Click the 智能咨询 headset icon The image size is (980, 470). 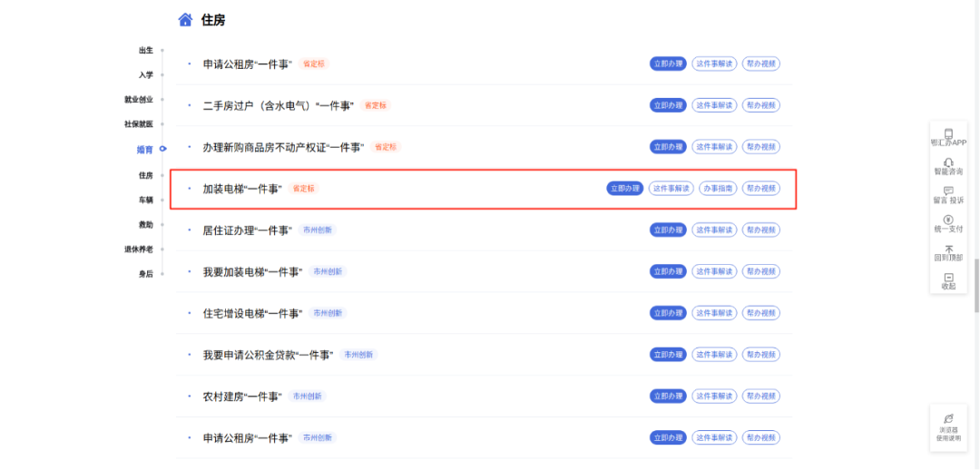coord(948,162)
